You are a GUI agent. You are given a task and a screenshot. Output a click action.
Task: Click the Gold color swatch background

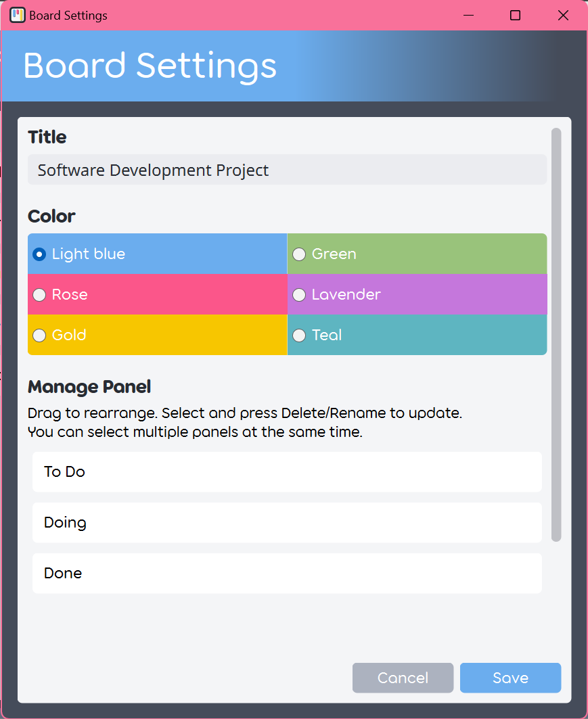pos(158,335)
